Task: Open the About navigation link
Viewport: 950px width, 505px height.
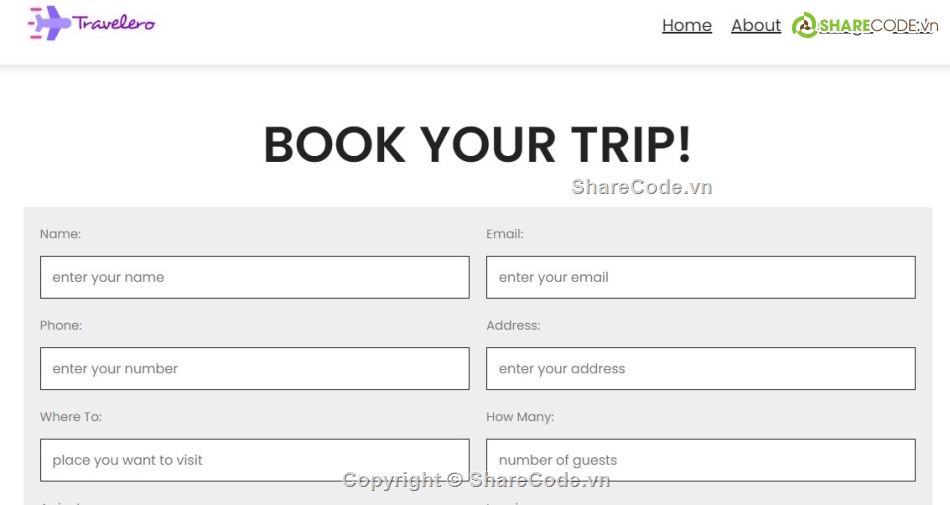Action: 756,26
